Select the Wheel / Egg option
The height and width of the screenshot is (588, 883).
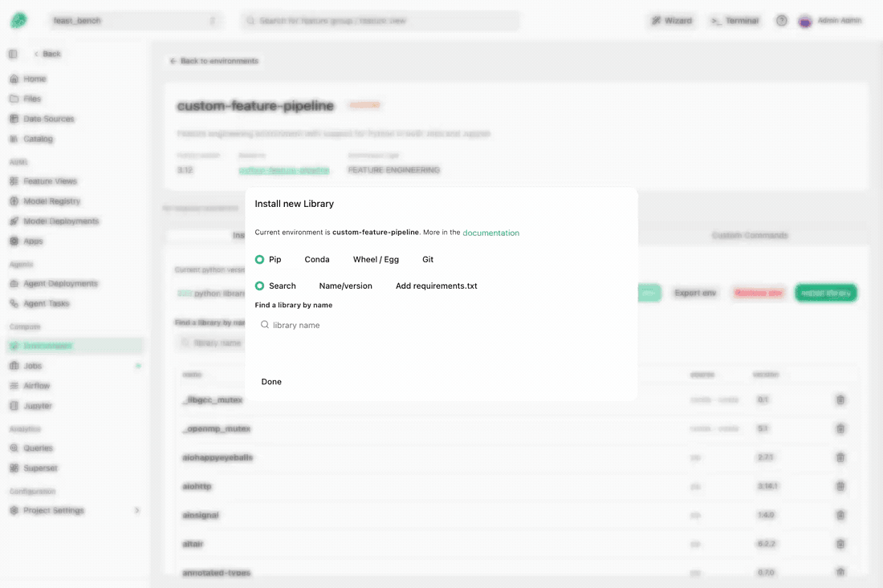376,259
